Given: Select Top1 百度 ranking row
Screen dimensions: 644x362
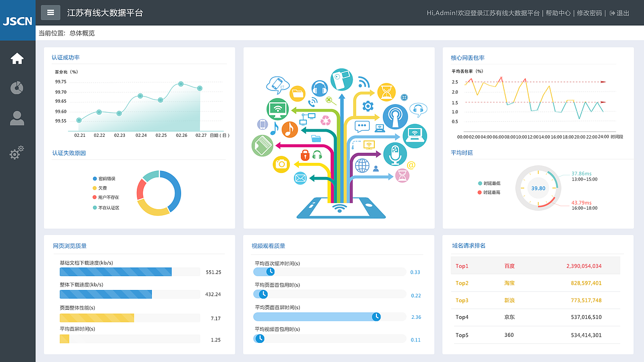Looking at the screenshot, I should point(535,266).
